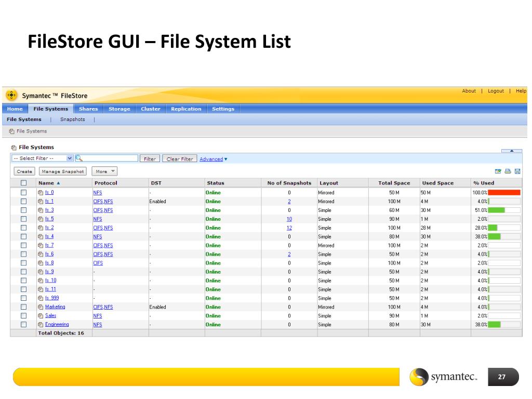Viewport: 532px width, 399px height.
Task: Click the file system icon for fs_3
Action: (x=41, y=210)
